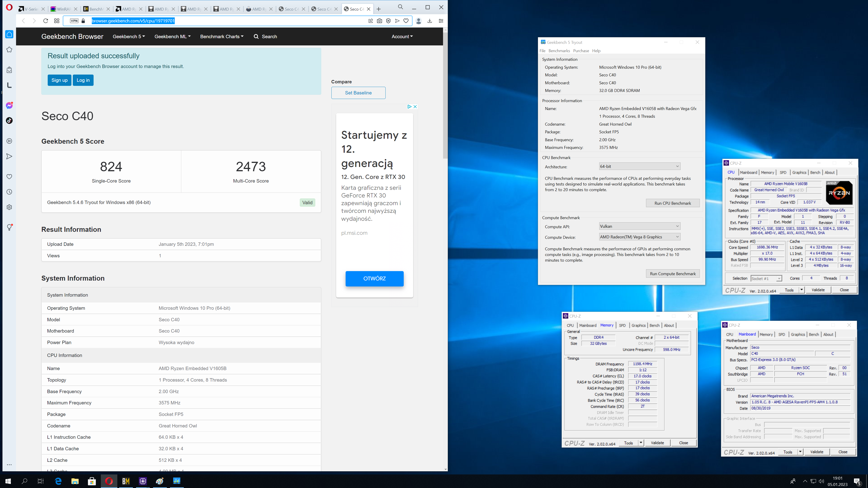The height and width of the screenshot is (488, 868).
Task: Click Run Compute Benchmark button
Action: pyautogui.click(x=672, y=274)
